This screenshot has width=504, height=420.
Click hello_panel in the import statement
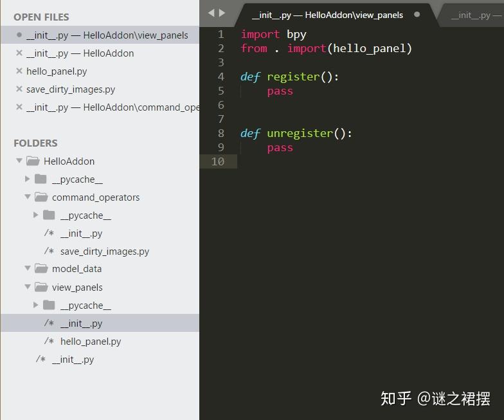coord(369,48)
